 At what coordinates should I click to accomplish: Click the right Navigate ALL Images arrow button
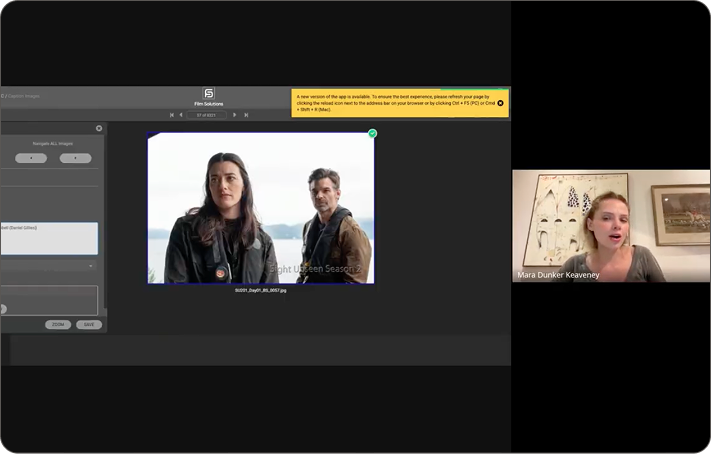tap(75, 158)
